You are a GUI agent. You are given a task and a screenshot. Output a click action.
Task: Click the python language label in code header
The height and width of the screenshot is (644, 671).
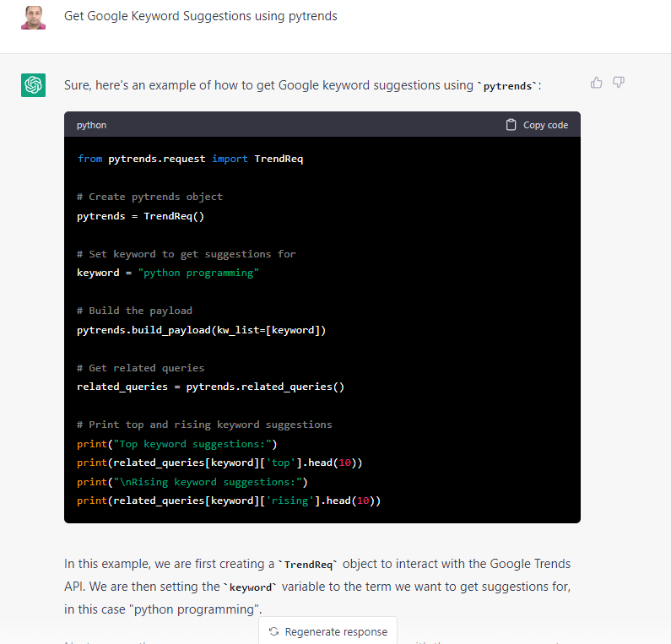(x=91, y=125)
